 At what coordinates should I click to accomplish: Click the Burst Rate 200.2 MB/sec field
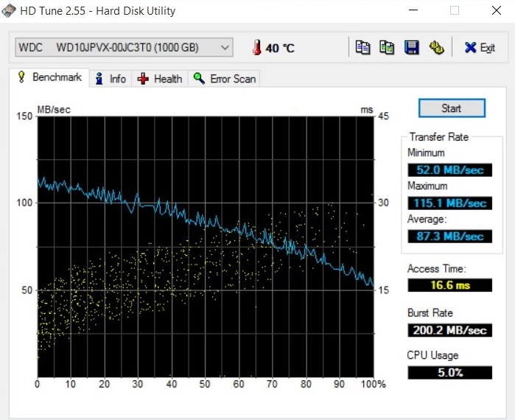click(x=449, y=330)
